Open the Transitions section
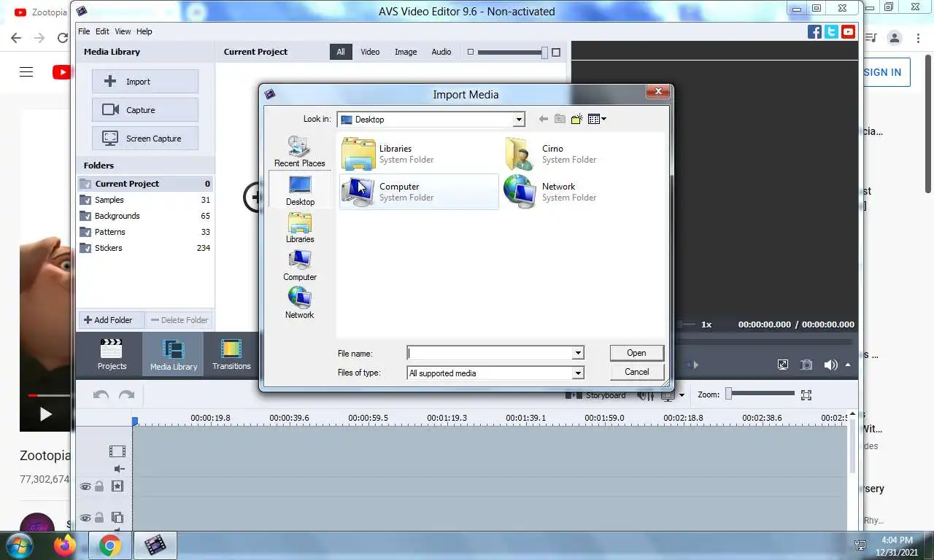This screenshot has width=934, height=560. 231,354
